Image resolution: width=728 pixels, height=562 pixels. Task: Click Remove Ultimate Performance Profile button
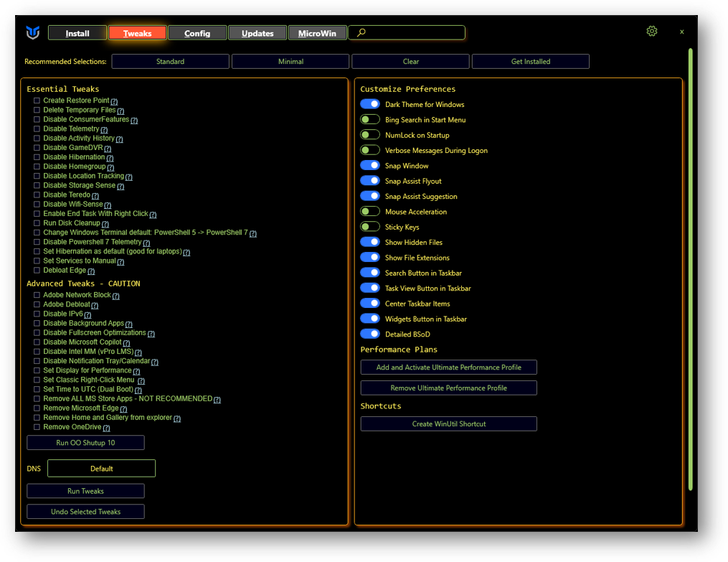click(x=448, y=388)
